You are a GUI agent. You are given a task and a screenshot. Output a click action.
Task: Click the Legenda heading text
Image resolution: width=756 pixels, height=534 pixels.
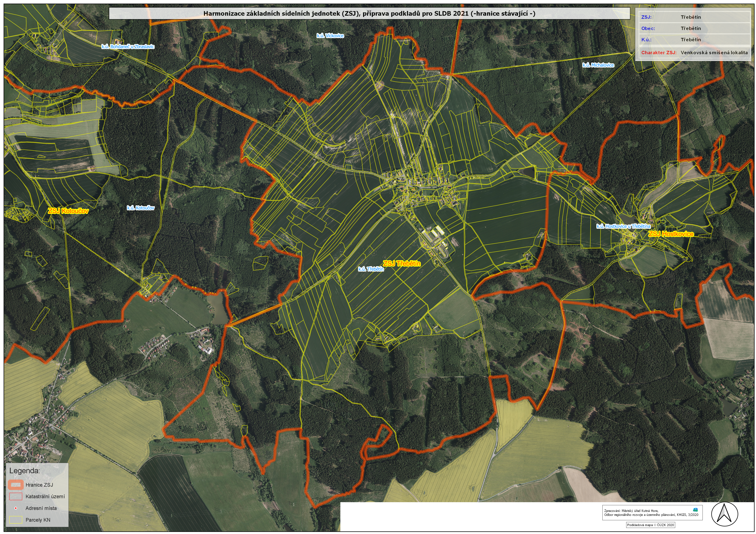25,471
